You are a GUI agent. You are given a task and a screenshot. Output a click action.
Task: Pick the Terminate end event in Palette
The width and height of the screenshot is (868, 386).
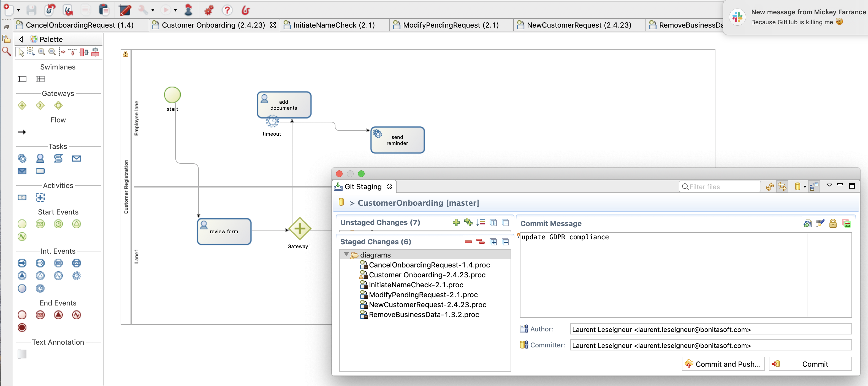click(x=22, y=327)
